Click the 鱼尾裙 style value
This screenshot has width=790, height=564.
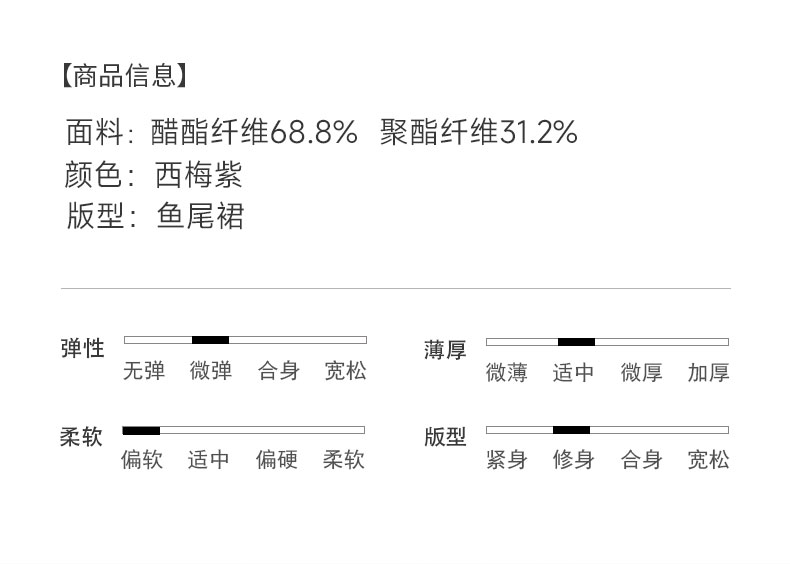[x=200, y=217]
